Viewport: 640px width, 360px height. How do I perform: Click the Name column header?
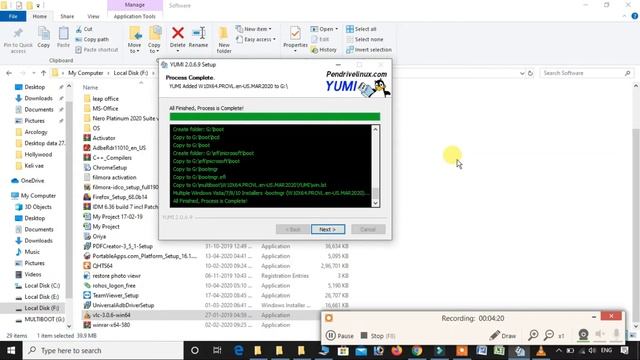[91, 87]
